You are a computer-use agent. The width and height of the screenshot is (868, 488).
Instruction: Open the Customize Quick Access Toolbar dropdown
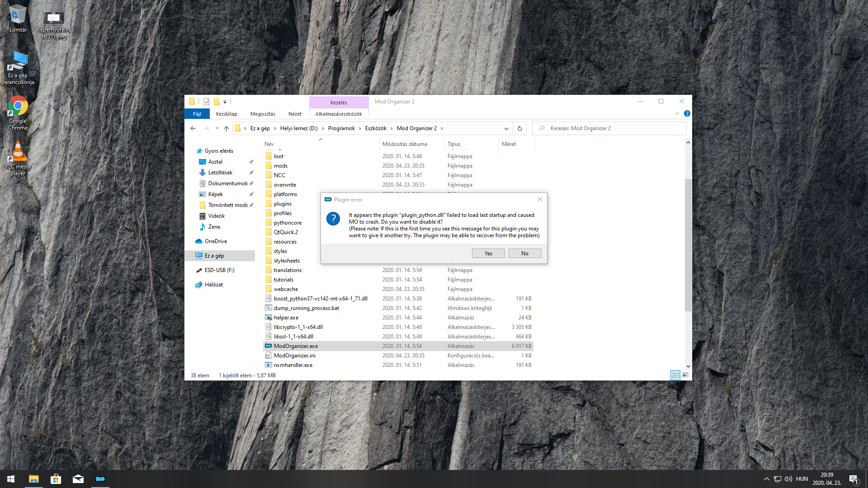pyautogui.click(x=225, y=102)
